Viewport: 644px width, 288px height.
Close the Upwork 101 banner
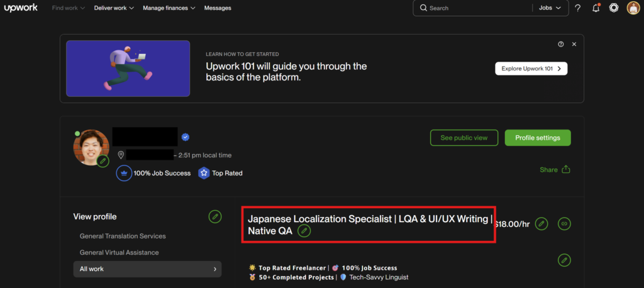(574, 44)
